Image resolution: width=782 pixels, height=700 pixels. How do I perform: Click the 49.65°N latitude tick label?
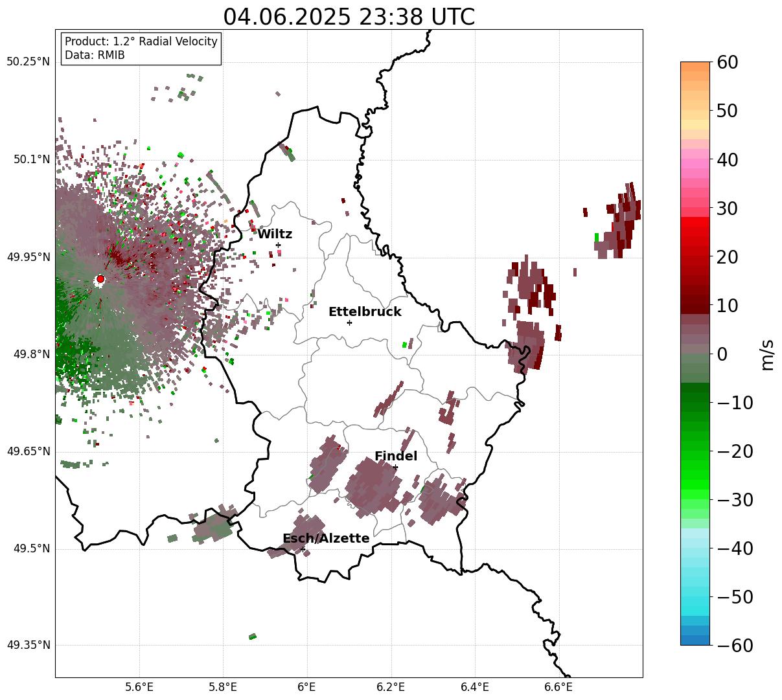coord(28,451)
